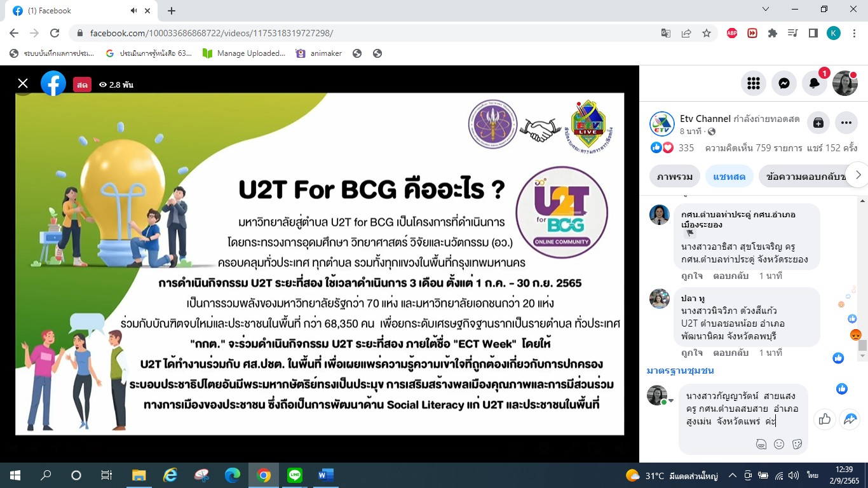Expand the comment-as identity dropdown arrow
This screenshot has height=488, width=868.
click(670, 401)
